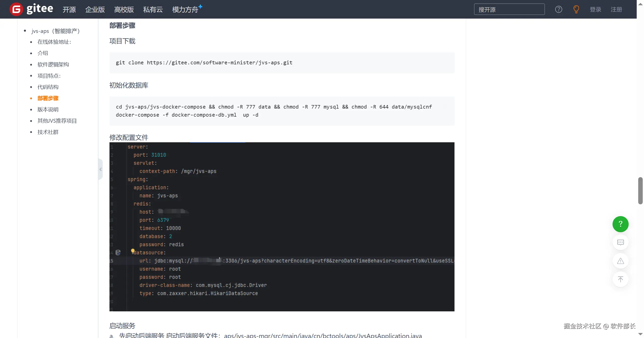Image resolution: width=644 pixels, height=338 pixels.
Task: Go to 技术社群 section in outline
Action: [48, 132]
